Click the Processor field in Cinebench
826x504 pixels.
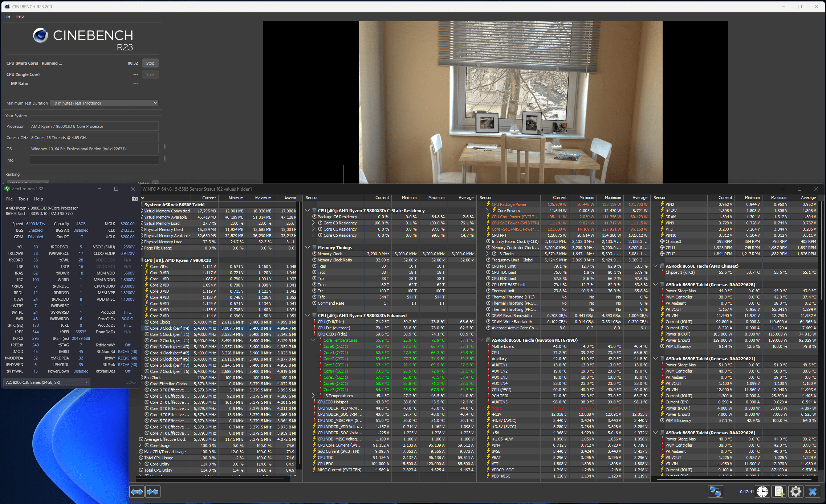tap(94, 126)
